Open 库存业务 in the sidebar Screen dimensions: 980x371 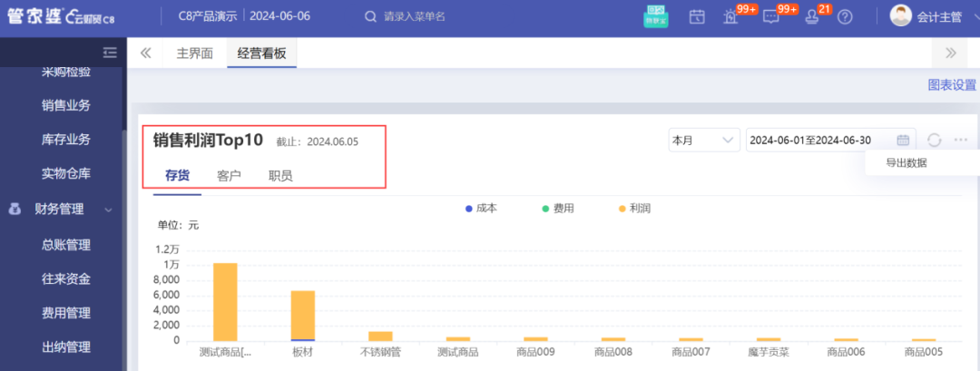(65, 140)
